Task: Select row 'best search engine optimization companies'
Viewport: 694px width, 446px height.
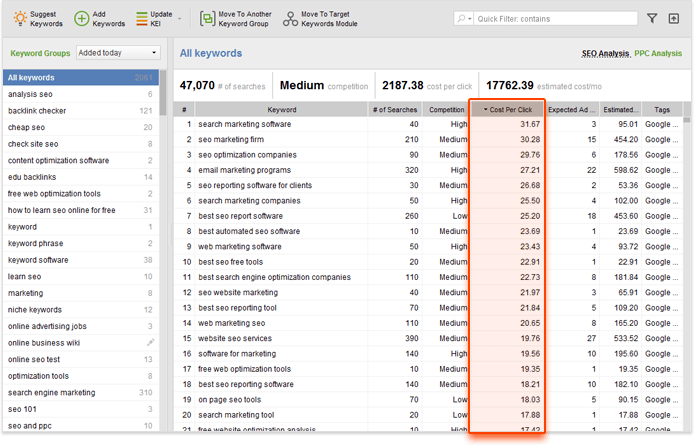Action: click(428, 277)
